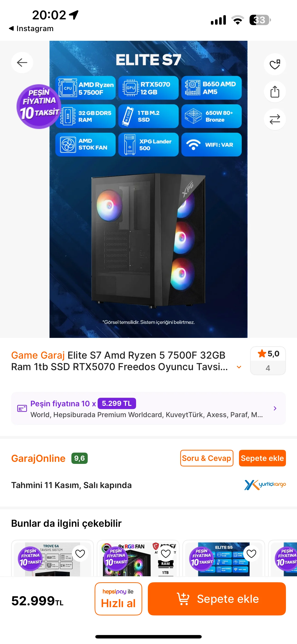
Task: Tap the installment card icon
Action: tap(22, 409)
